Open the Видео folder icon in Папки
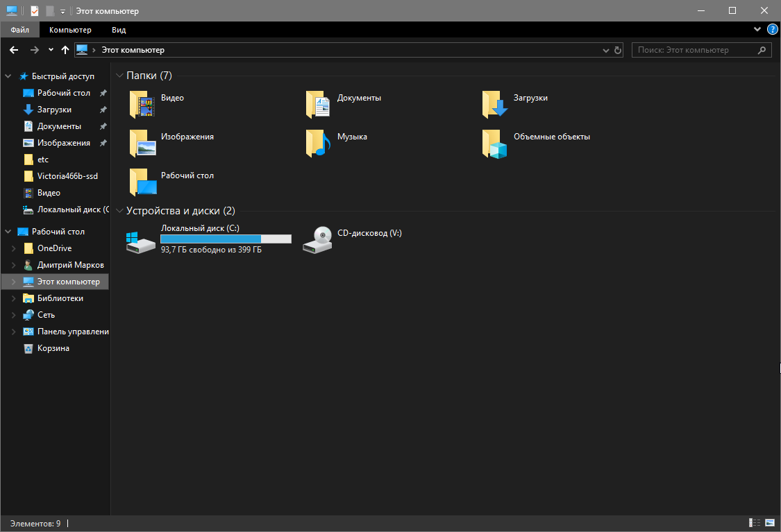 click(142, 104)
